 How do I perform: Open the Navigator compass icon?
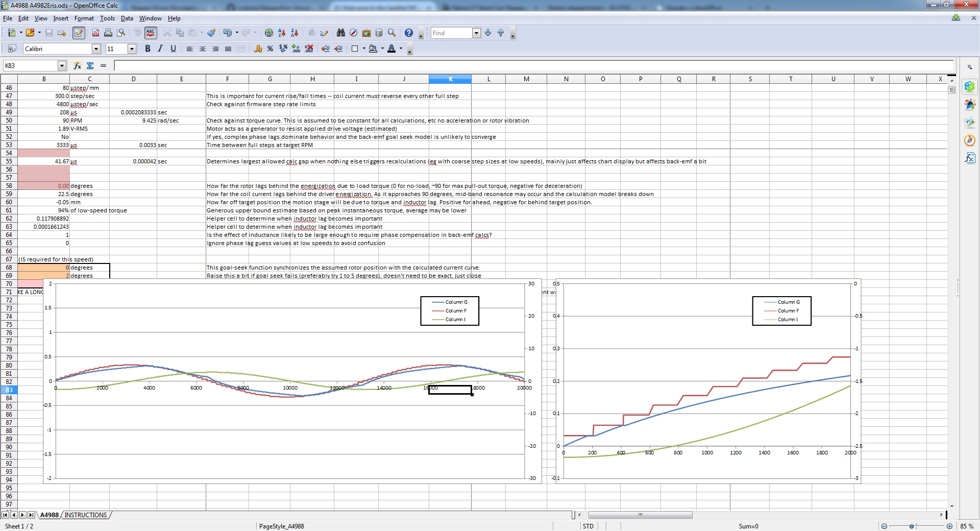coord(353,33)
